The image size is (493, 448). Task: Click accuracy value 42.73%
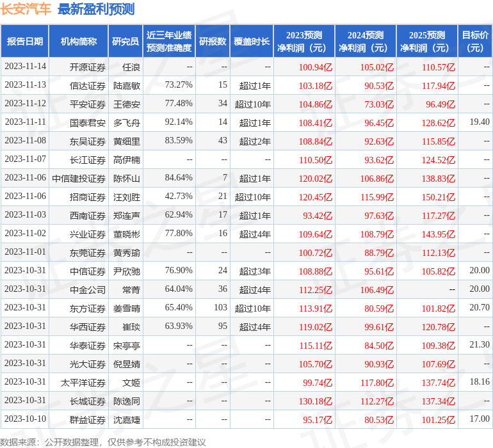(179, 196)
